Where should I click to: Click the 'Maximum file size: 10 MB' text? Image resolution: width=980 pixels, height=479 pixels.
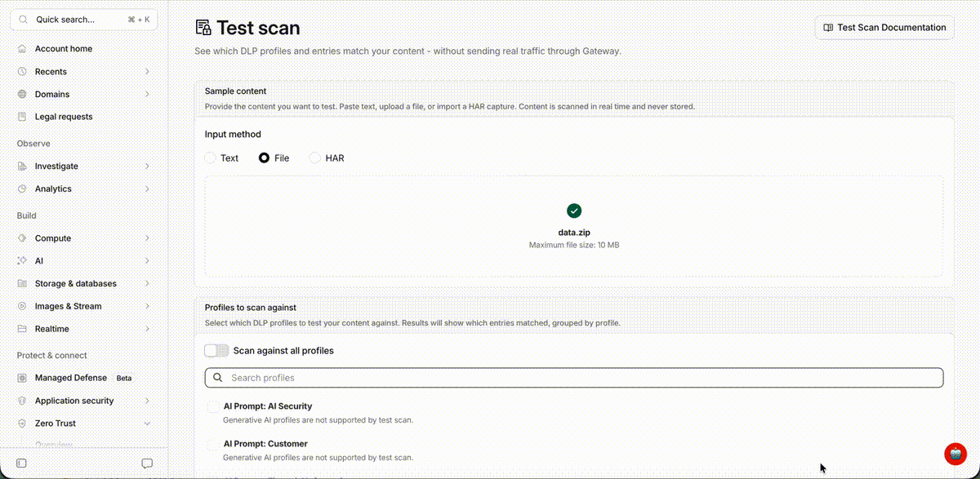[x=574, y=245]
